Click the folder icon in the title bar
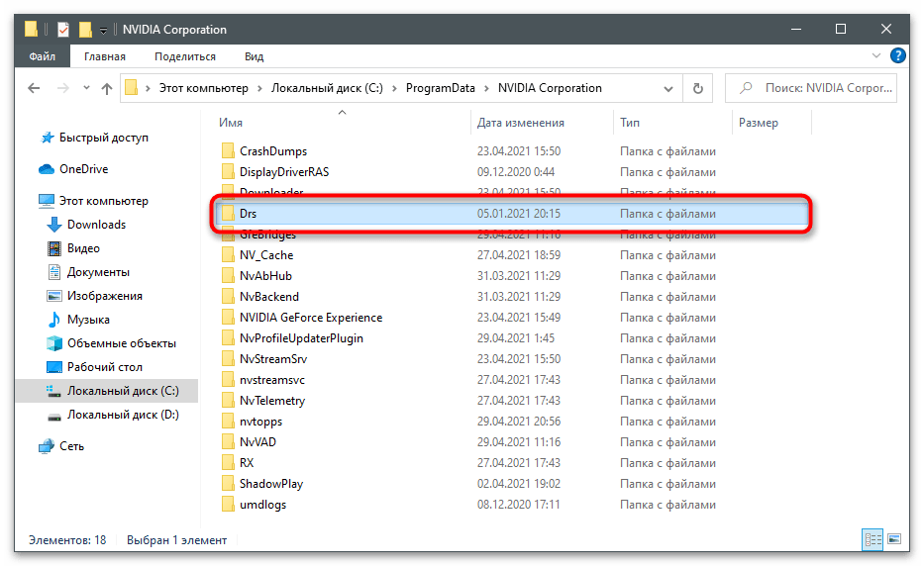 click(32, 29)
